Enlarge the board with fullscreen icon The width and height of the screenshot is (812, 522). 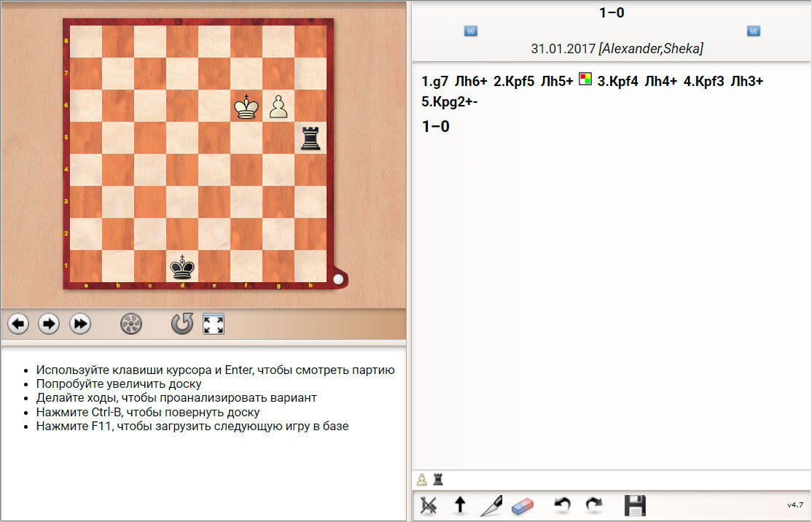click(214, 324)
